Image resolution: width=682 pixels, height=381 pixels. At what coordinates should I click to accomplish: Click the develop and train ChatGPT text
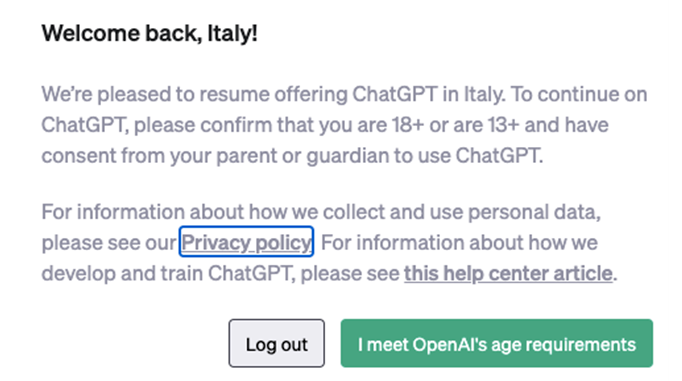[166, 274]
